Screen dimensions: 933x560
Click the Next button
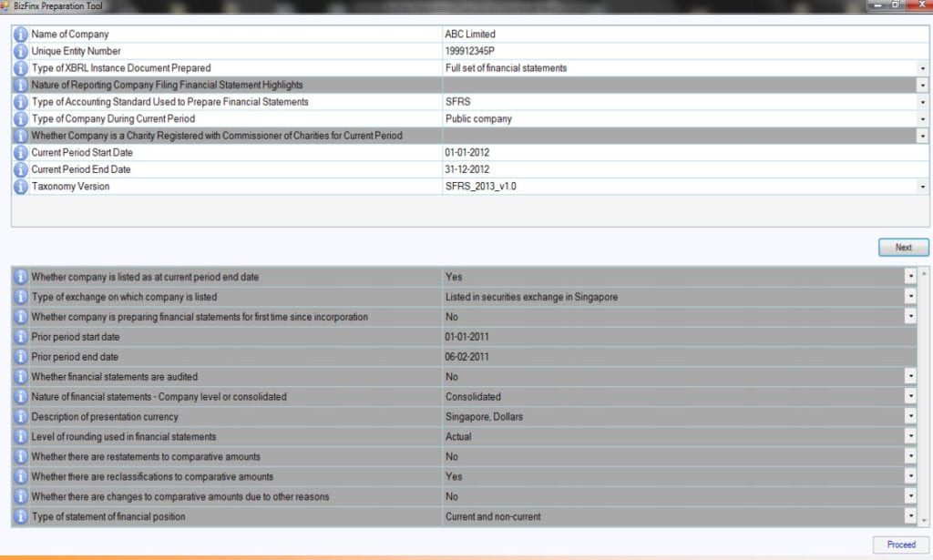[x=903, y=247]
